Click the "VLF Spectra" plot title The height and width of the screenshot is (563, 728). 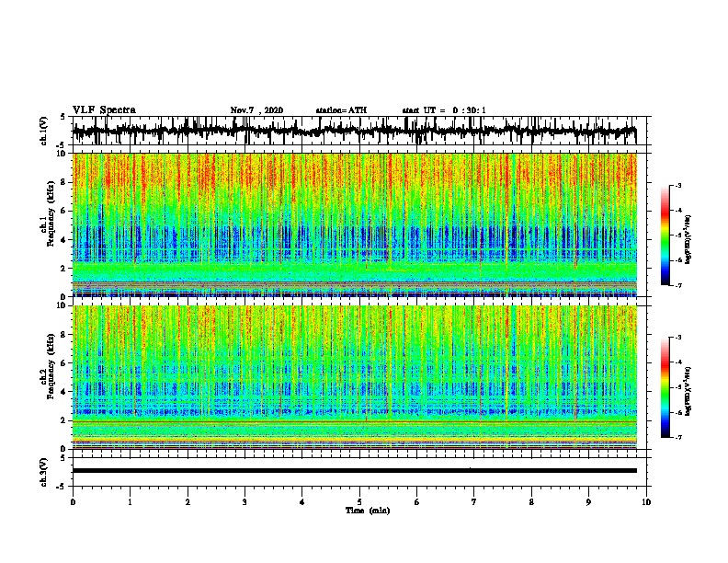coord(104,110)
